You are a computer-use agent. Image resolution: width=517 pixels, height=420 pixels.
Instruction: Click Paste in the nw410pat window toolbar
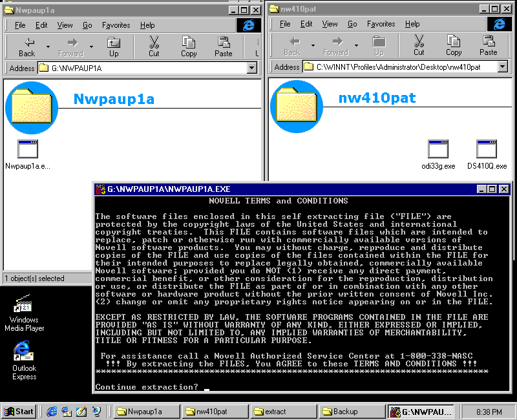[x=489, y=46]
